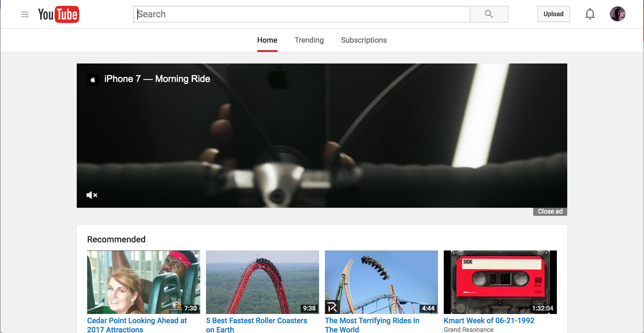Switch to the Trending tab
Viewport: 644px width, 333px height.
click(309, 40)
